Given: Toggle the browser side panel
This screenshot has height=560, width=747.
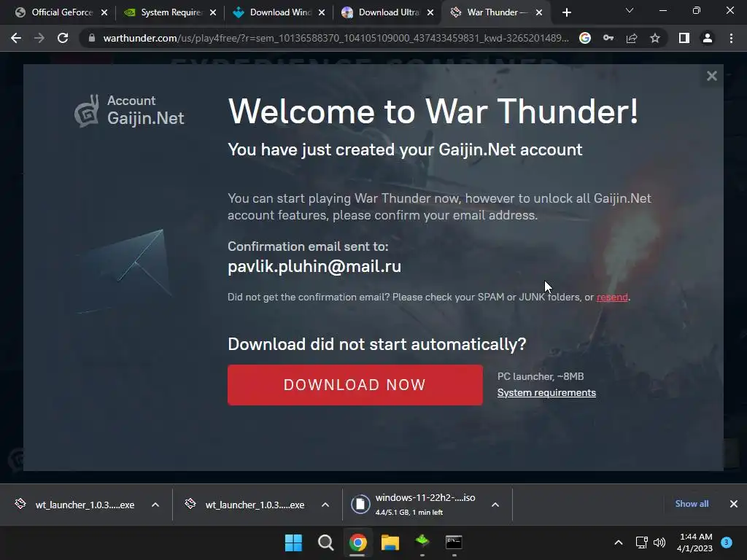Looking at the screenshot, I should coord(684,38).
